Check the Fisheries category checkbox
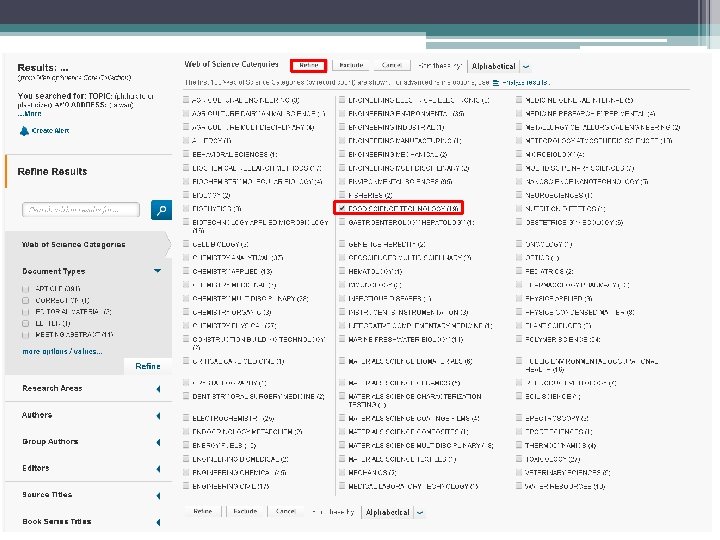The height and width of the screenshot is (540, 720). click(342, 195)
